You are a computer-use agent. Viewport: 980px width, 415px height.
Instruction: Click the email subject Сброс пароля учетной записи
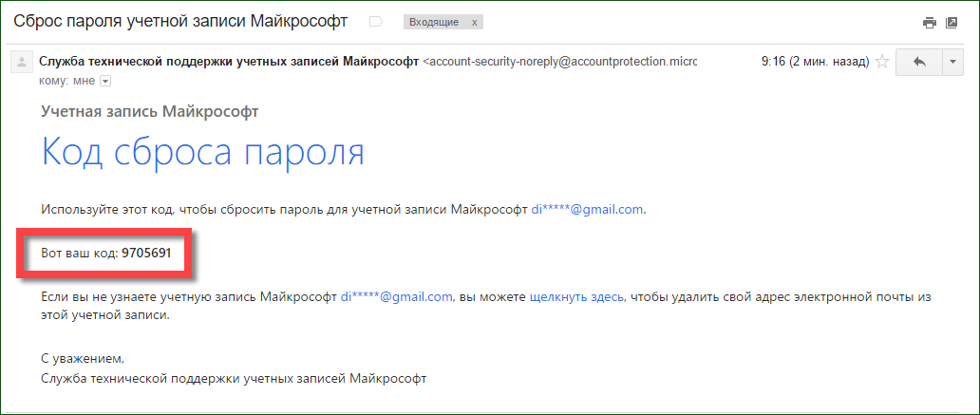pos(180,21)
